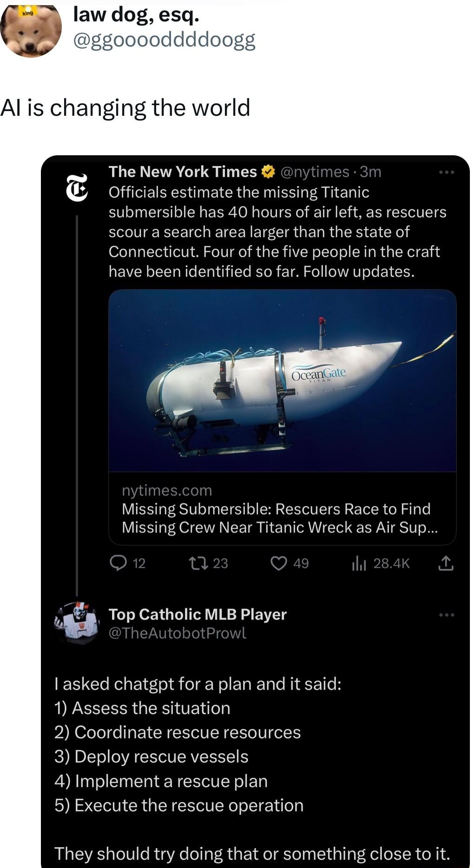This screenshot has width=475, height=868.
Task: Open the OceanGate submersible image
Action: (282, 380)
